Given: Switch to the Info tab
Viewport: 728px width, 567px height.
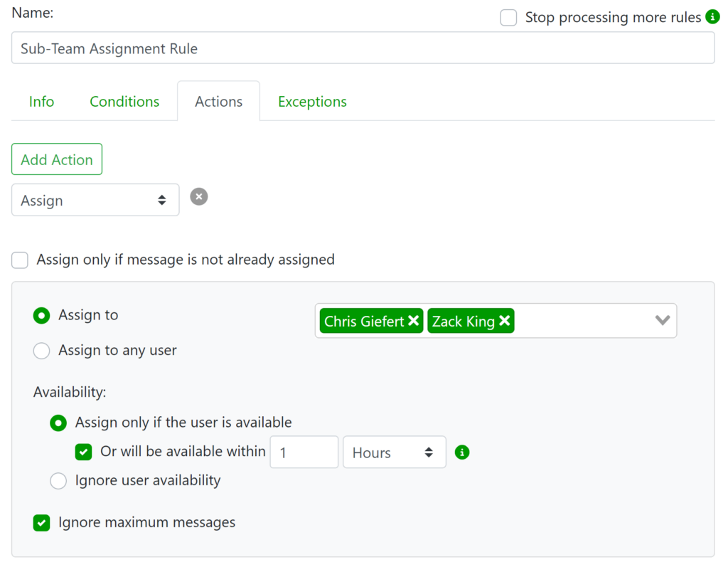Looking at the screenshot, I should [41, 101].
